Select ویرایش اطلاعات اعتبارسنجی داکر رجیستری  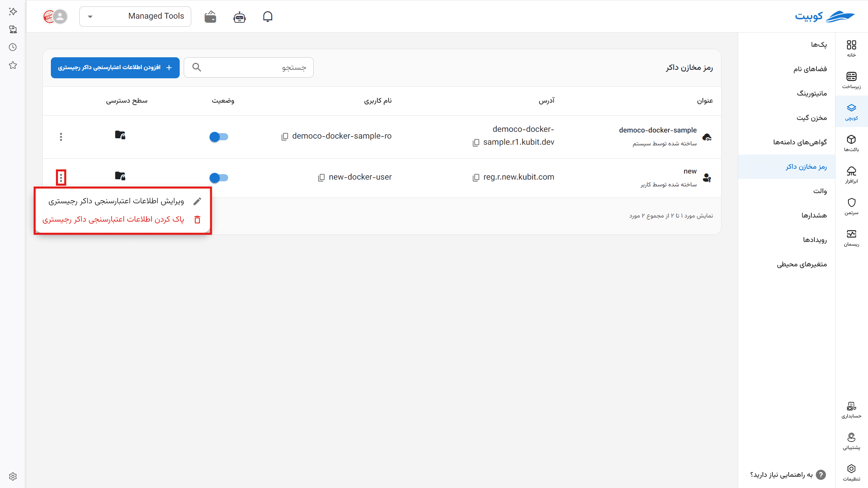click(x=123, y=201)
